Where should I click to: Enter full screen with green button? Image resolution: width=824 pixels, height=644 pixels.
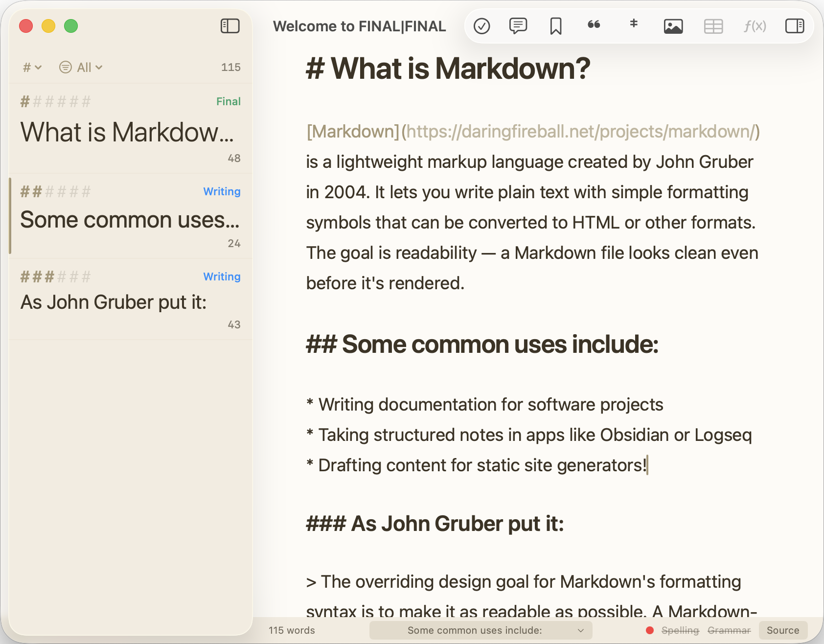pyautogui.click(x=71, y=26)
